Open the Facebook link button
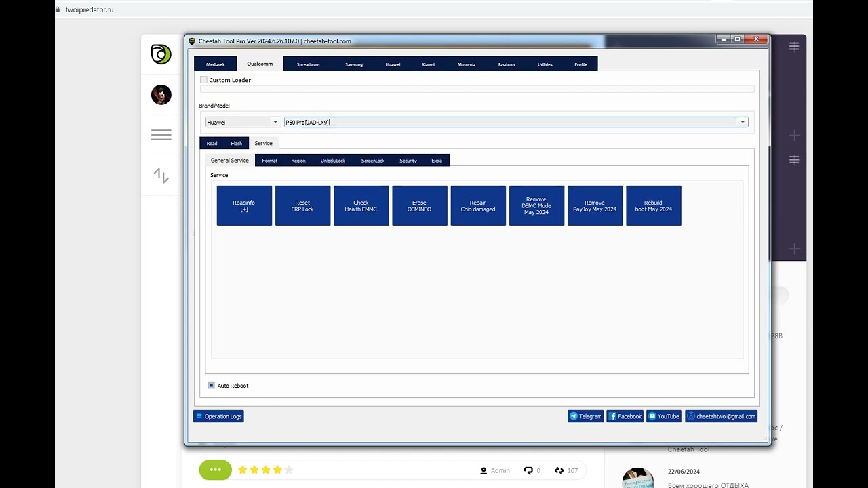868x488 pixels. 625,416
